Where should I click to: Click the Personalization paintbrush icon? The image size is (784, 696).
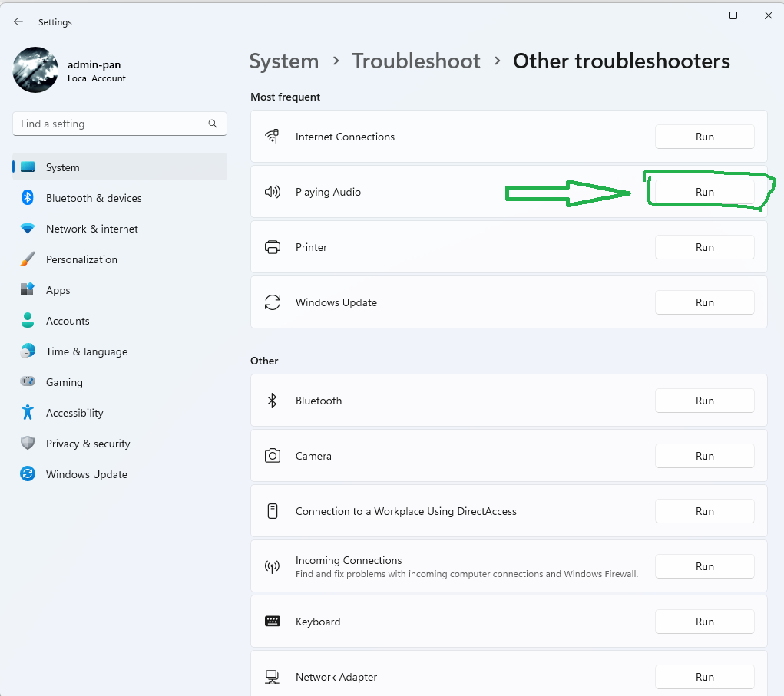pyautogui.click(x=28, y=259)
